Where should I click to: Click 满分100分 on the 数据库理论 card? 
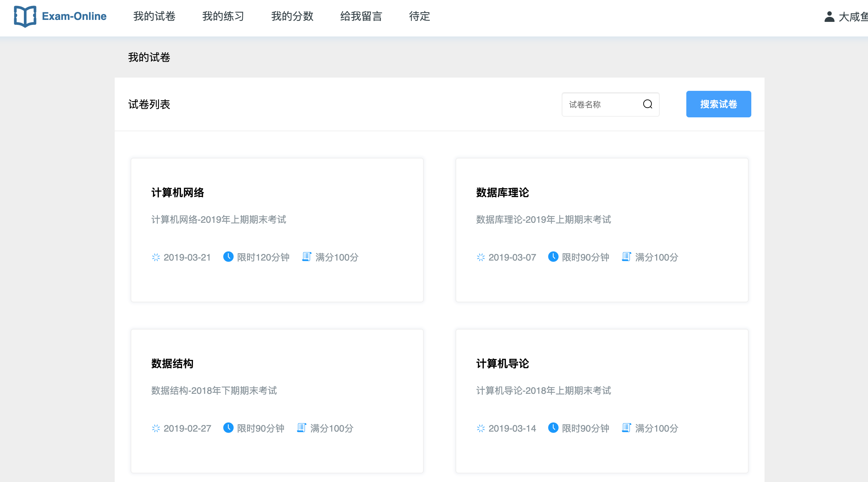(x=657, y=257)
